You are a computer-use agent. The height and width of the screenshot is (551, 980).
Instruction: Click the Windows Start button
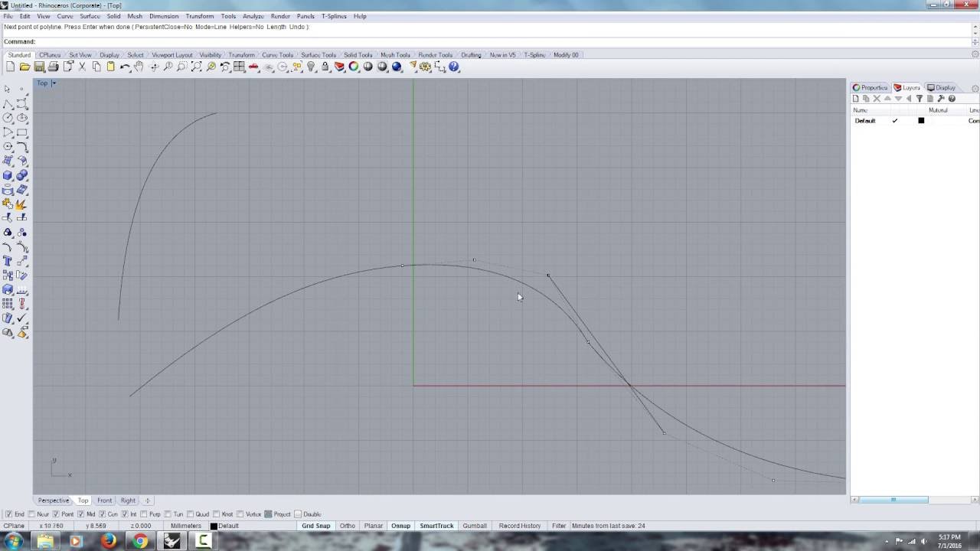13,541
